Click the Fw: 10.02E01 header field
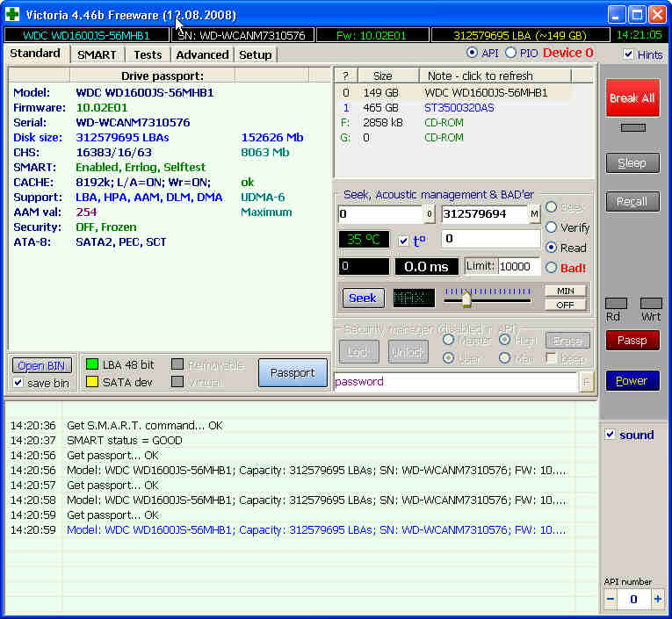The image size is (672, 619). tap(372, 35)
